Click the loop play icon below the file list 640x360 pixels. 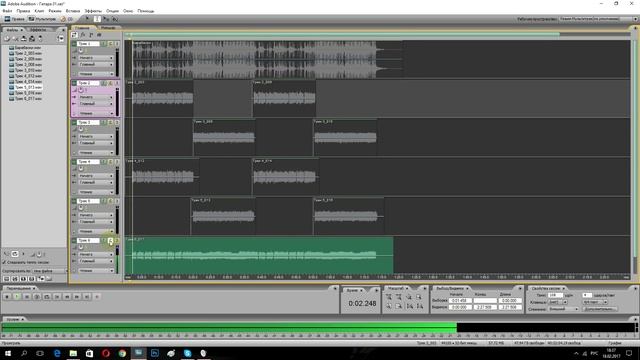15,254
